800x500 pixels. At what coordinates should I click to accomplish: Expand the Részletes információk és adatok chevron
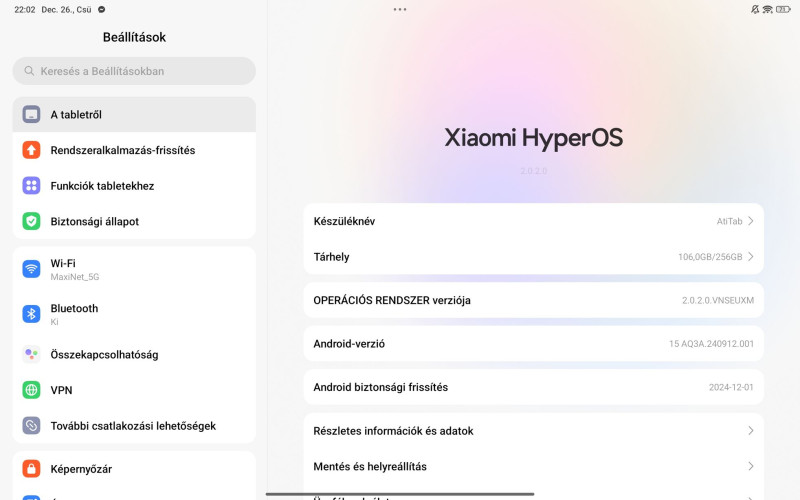[x=751, y=431]
